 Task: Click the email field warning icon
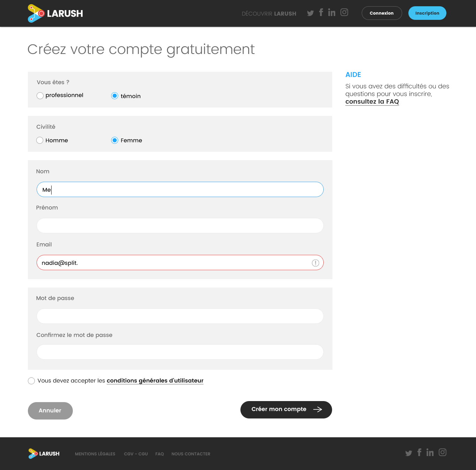[x=315, y=263]
